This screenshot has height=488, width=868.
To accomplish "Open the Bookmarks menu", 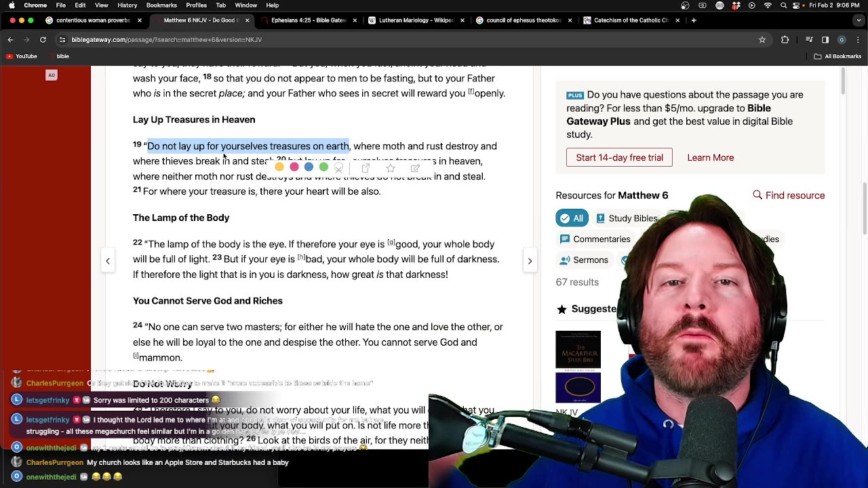I will point(161,5).
